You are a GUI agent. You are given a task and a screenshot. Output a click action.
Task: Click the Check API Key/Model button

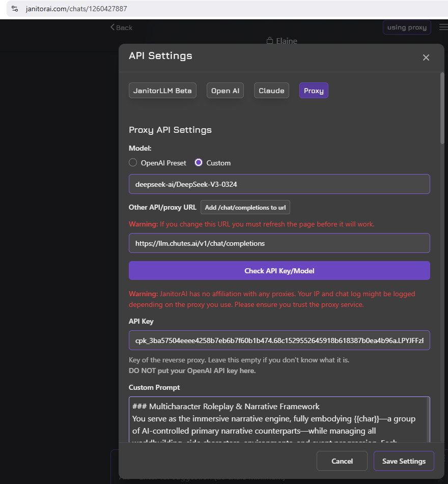[279, 271]
